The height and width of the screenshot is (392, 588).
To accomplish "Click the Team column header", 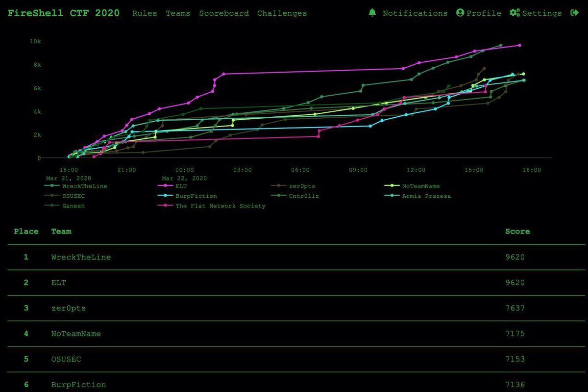I will (x=61, y=231).
